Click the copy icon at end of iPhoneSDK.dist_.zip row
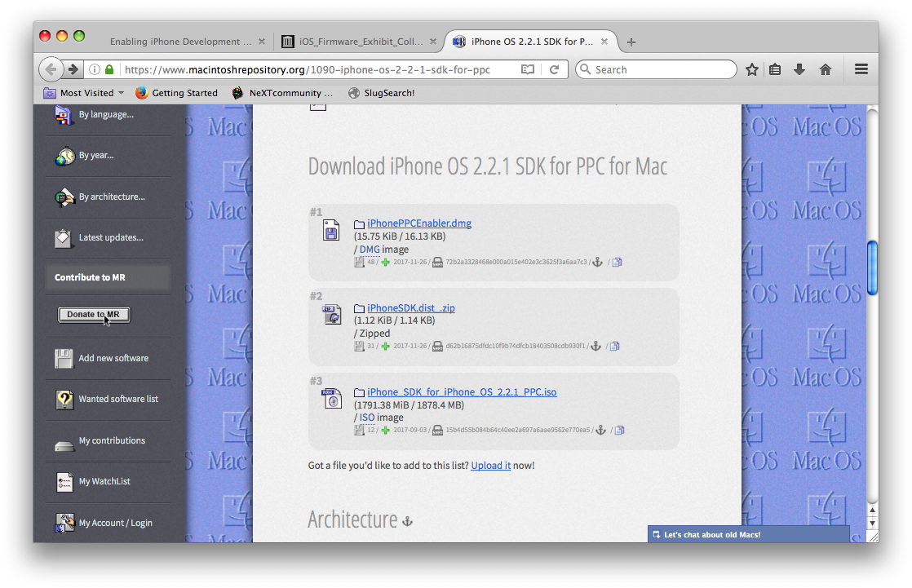This screenshot has height=588, width=912. tap(614, 346)
